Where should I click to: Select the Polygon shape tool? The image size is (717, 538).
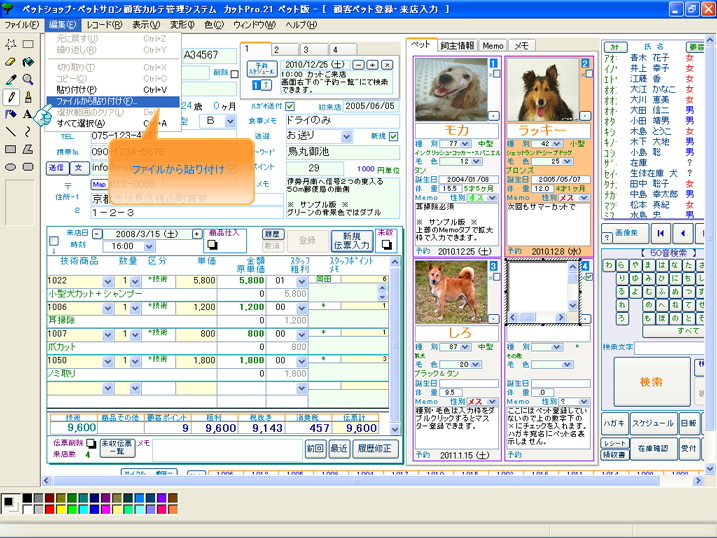point(28,149)
